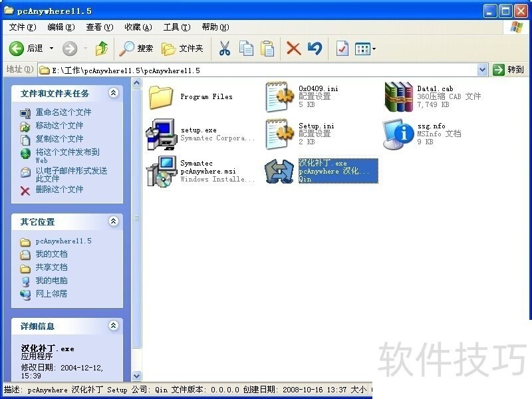Open pcAnywhere11.5 in Other Places

pos(63,241)
